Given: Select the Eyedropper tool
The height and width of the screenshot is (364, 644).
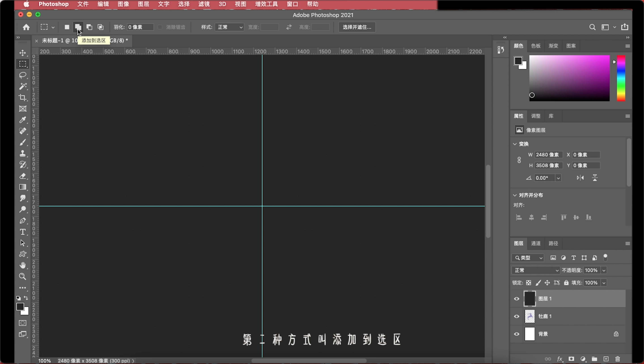Looking at the screenshot, I should (23, 120).
